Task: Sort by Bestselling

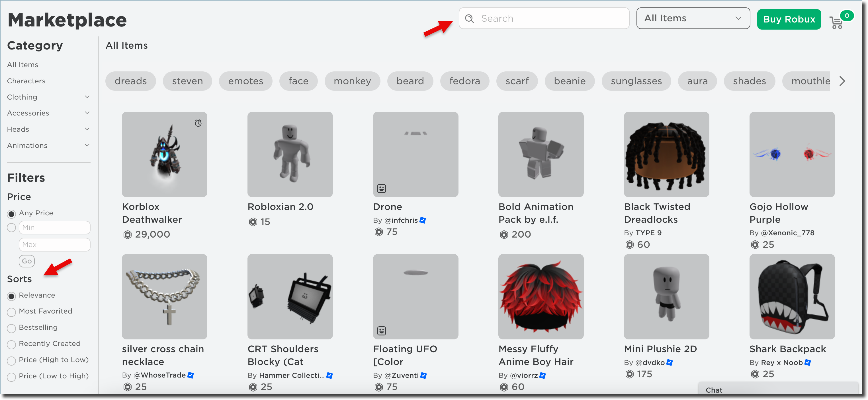Action: click(x=11, y=328)
